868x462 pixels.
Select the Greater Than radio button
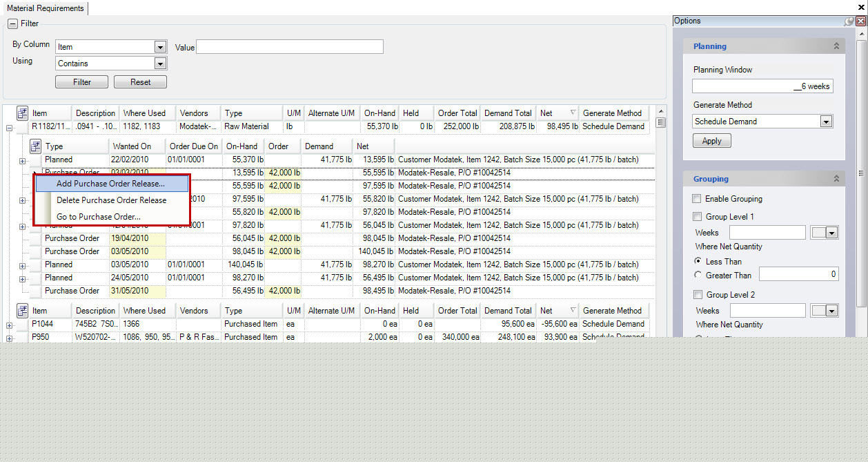(x=698, y=276)
